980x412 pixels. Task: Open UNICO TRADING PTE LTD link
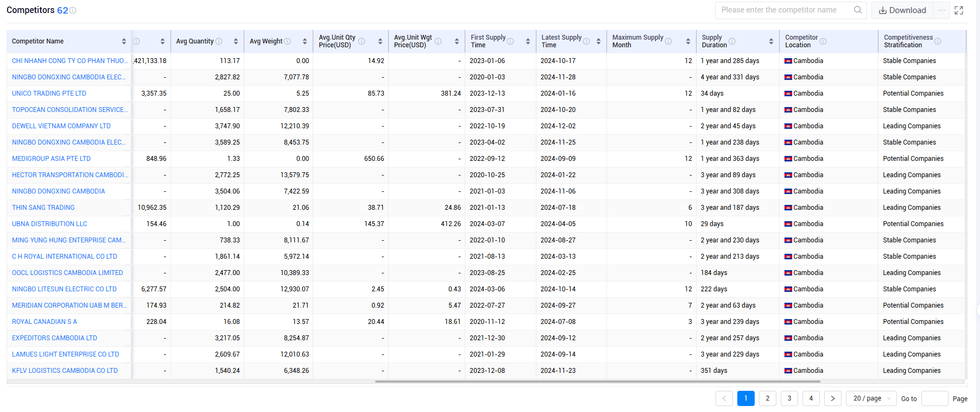coord(49,93)
